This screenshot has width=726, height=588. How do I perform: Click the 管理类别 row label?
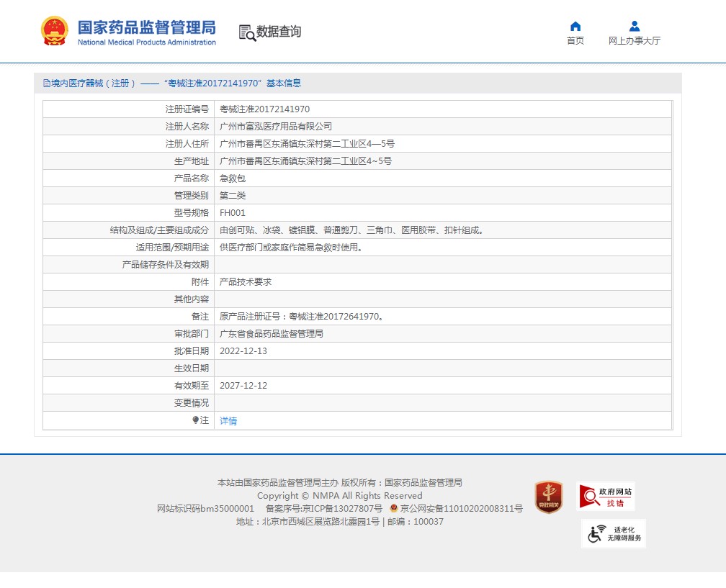coord(192,196)
